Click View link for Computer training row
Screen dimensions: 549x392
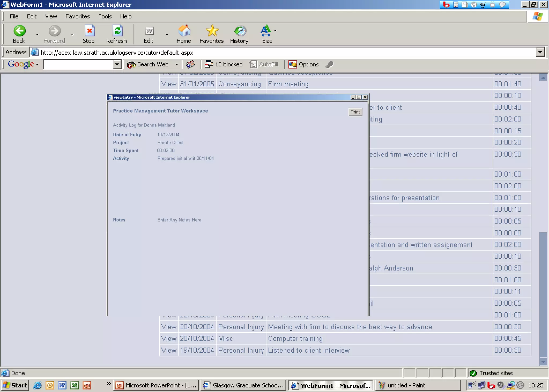click(x=169, y=338)
